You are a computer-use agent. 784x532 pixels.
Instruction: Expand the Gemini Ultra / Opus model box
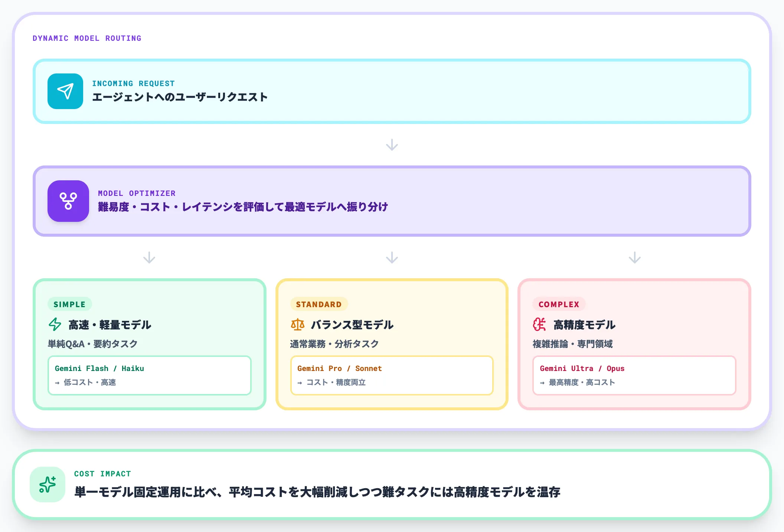634,375
